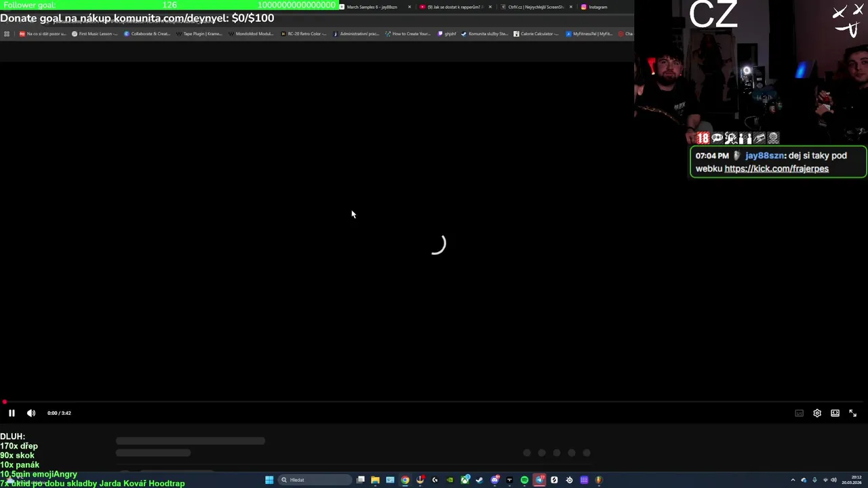Image resolution: width=868 pixels, height=488 pixels.
Task: Open MyFitnessPal bookmark
Action: click(589, 34)
